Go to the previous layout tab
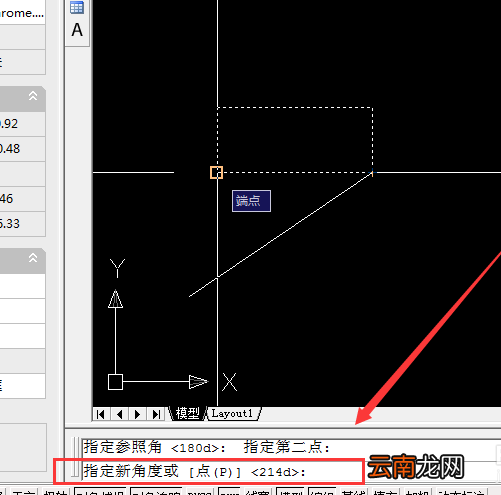 tap(119, 414)
